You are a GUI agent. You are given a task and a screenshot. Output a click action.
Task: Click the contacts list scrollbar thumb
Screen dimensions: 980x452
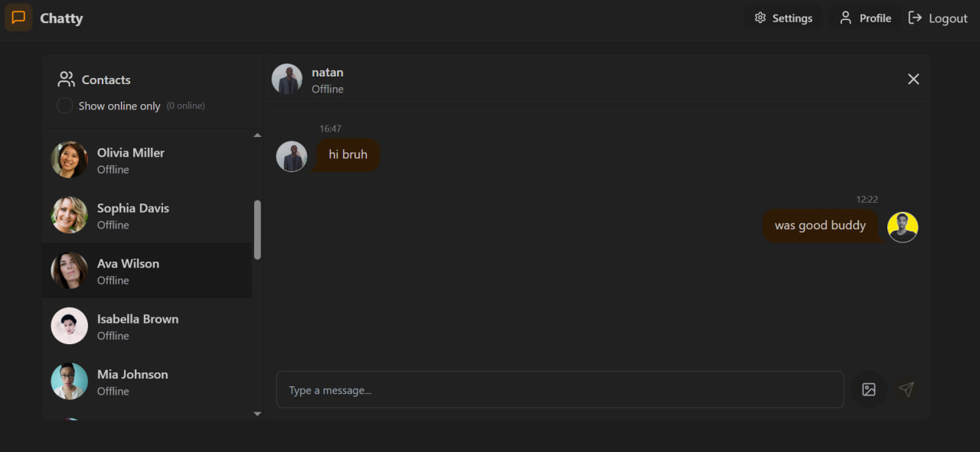pyautogui.click(x=257, y=229)
